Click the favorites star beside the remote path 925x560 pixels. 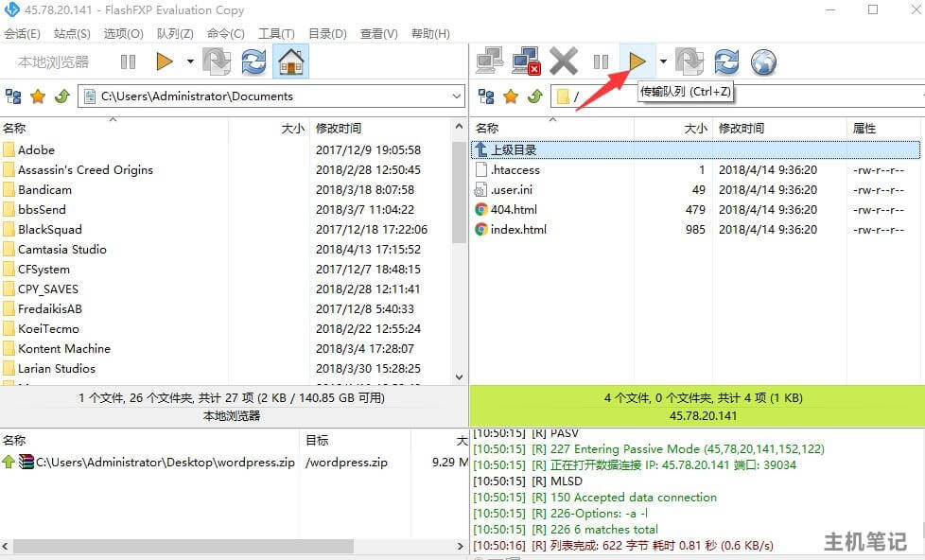click(x=511, y=95)
